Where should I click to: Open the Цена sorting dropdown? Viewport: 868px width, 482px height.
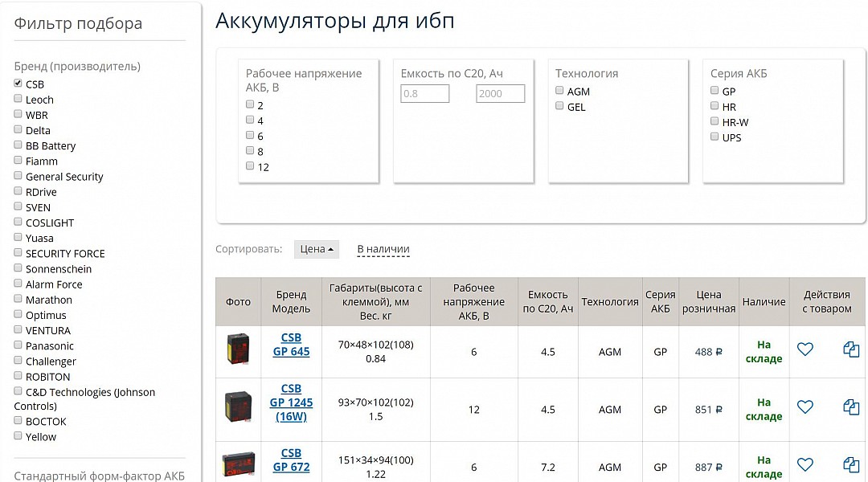click(316, 249)
